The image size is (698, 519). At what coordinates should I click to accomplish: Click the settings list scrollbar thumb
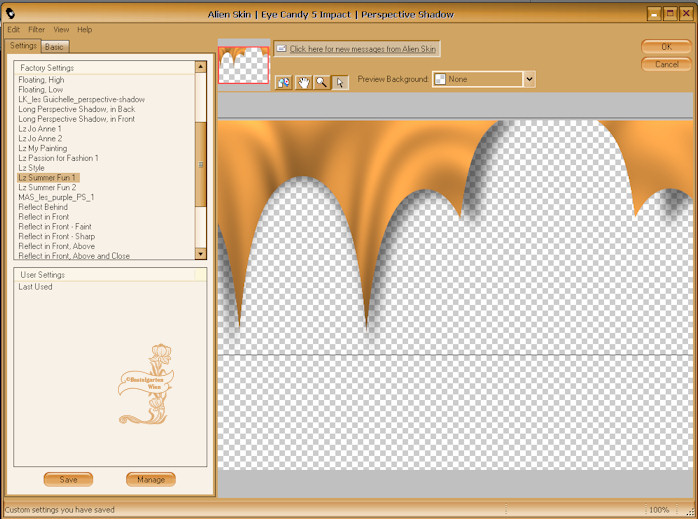(x=201, y=164)
